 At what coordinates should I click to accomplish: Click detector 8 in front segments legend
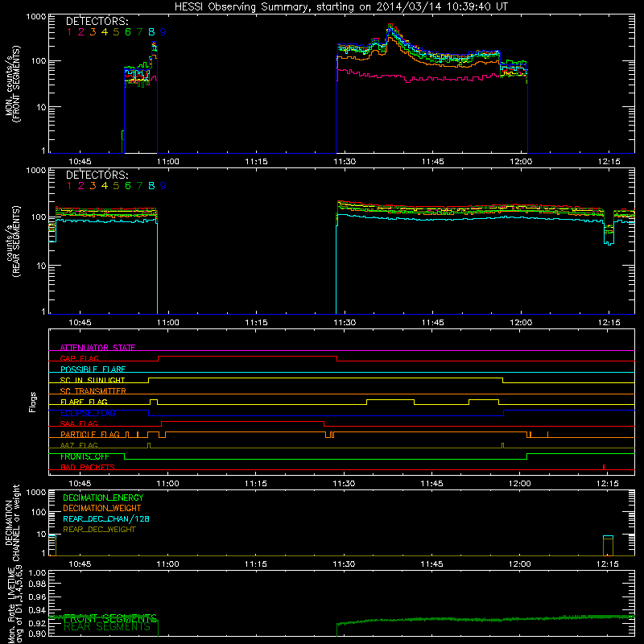[x=151, y=32]
